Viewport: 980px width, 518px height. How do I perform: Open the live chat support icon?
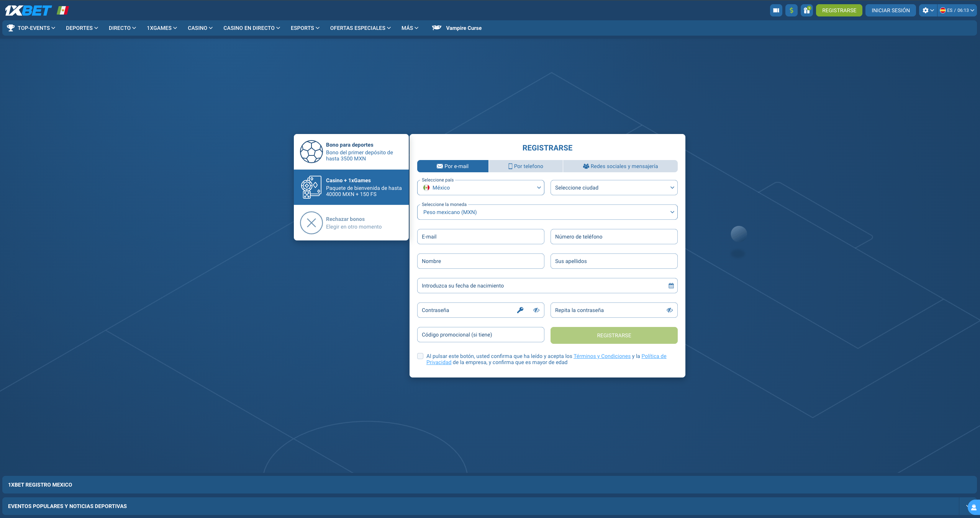click(973, 508)
